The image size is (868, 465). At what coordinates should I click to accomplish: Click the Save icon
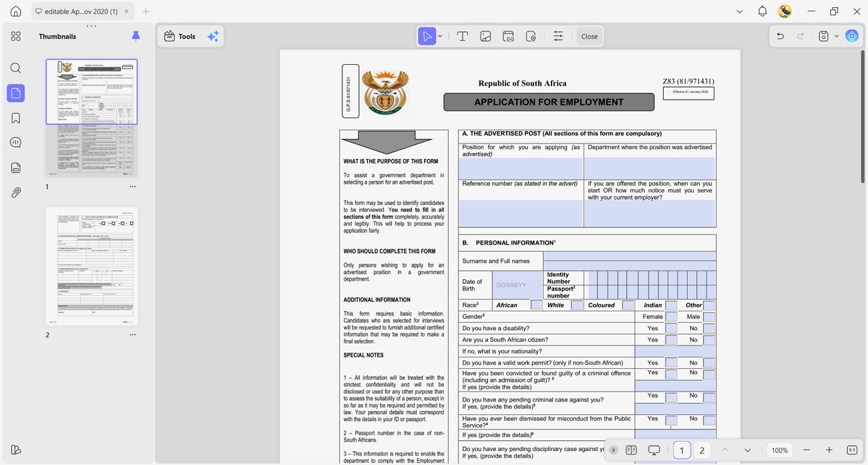[824, 37]
